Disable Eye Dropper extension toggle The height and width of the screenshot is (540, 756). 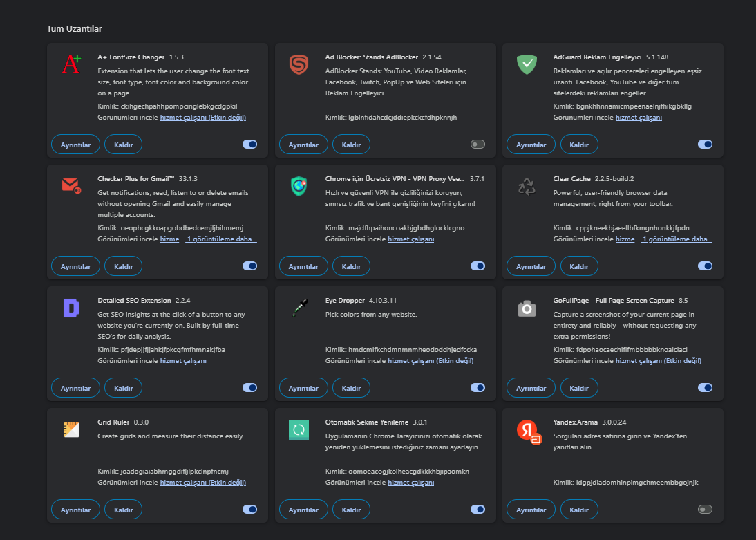coord(478,387)
